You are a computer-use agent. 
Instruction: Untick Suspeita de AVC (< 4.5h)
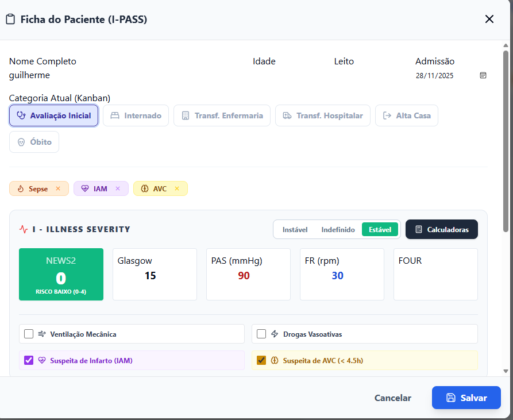261,360
